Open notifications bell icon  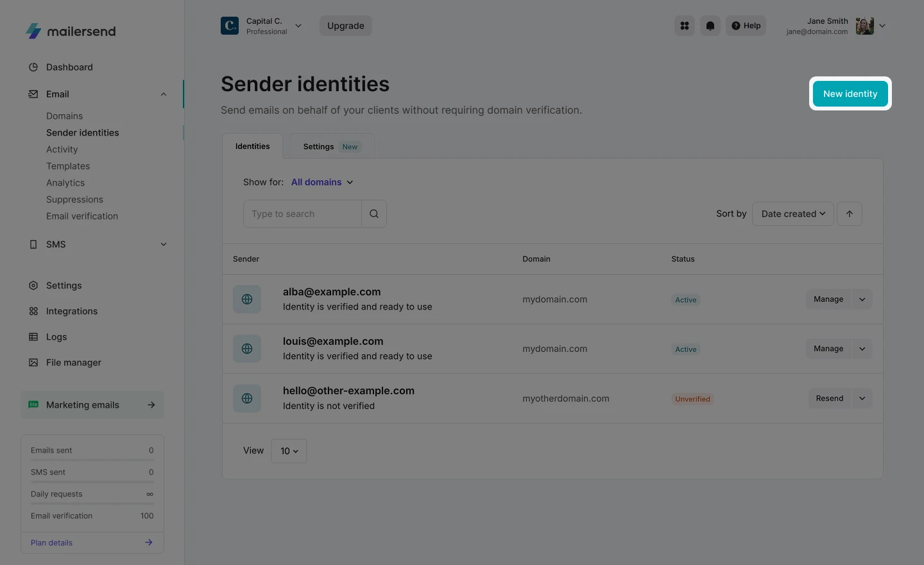tap(710, 26)
